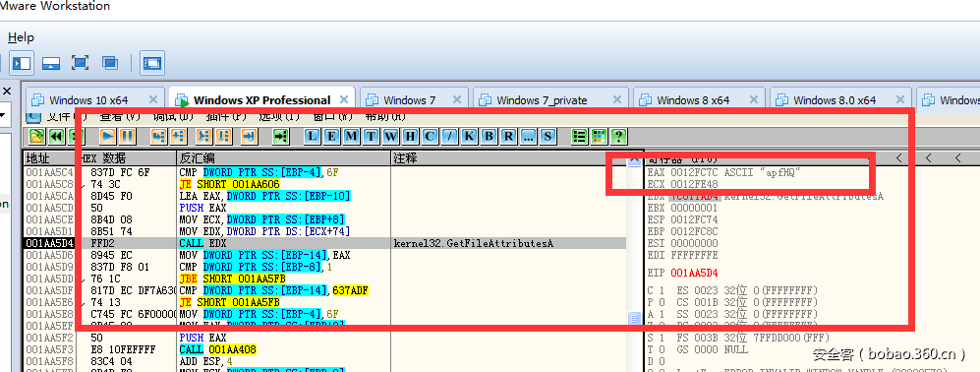980x372 pixels.
Task: Toggle the VMware console view icon
Action: (x=152, y=63)
